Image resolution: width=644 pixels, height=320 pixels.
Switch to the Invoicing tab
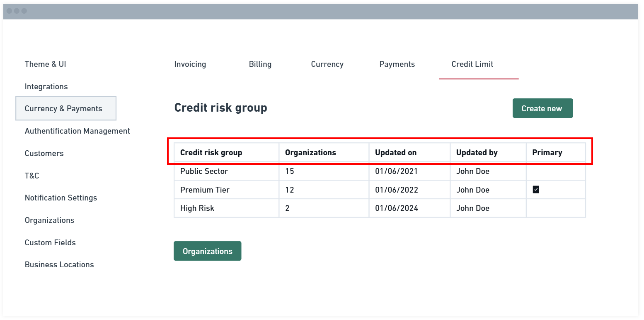coord(190,64)
